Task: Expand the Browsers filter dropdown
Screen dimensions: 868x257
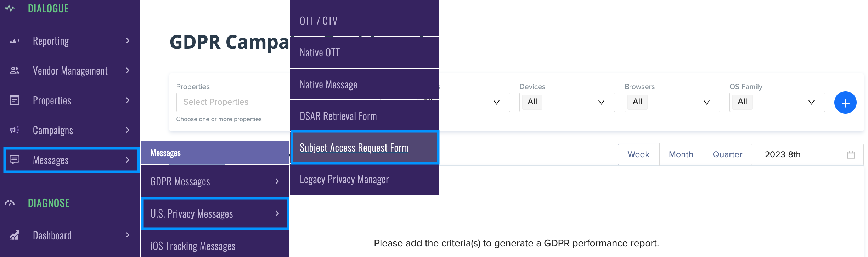Action: [x=672, y=102]
